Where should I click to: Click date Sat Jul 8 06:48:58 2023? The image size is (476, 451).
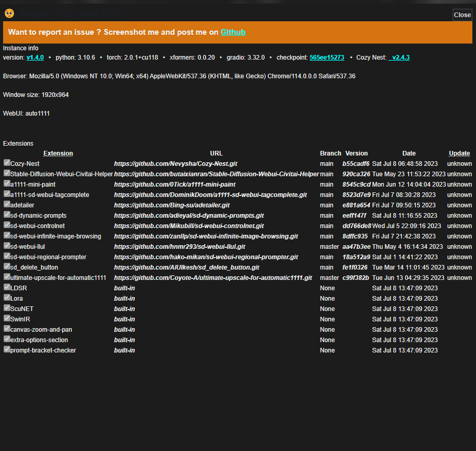point(405,164)
